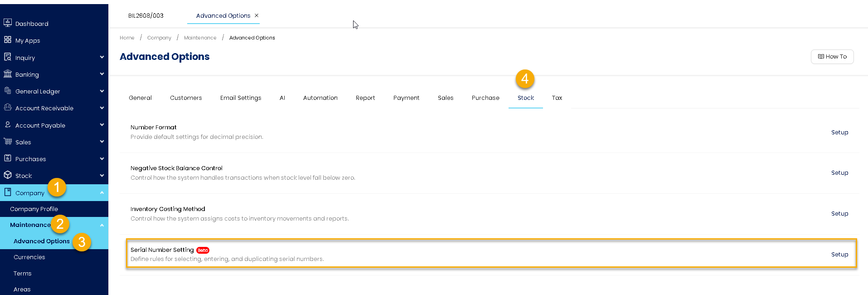
Task: Click the My Apps grid icon
Action: click(x=8, y=40)
